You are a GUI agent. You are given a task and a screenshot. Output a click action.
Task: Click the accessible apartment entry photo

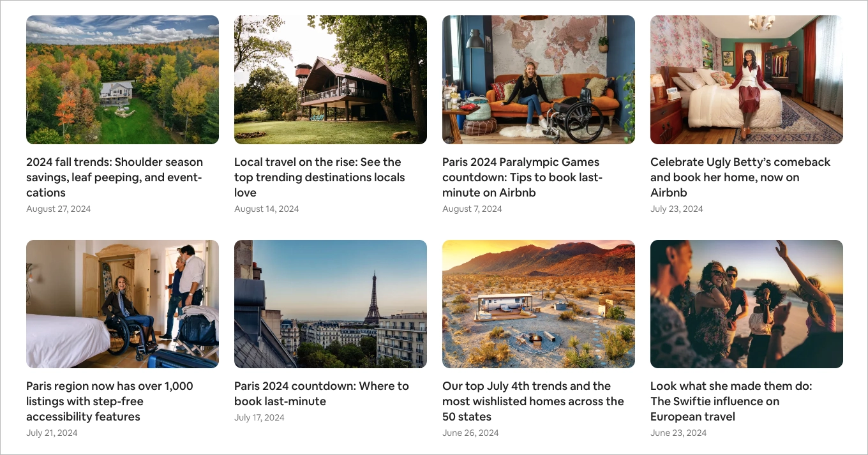(x=122, y=304)
